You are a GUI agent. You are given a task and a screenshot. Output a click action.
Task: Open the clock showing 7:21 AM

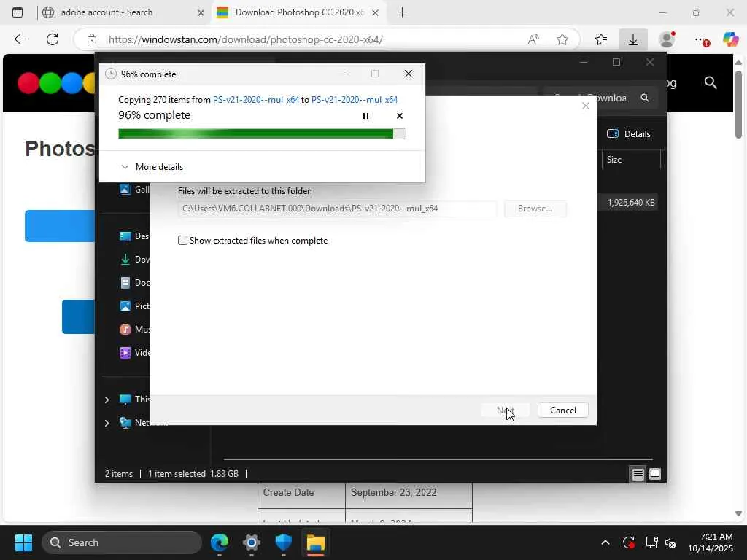point(711,542)
